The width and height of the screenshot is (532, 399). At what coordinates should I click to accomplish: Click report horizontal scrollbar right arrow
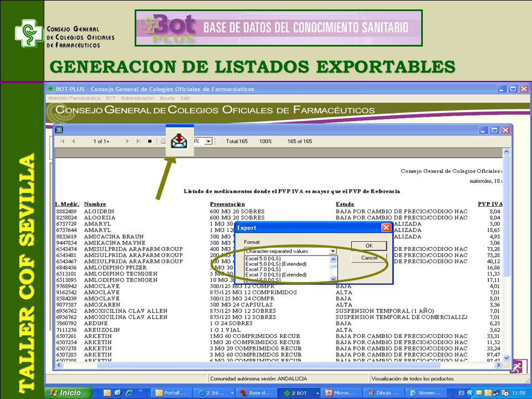click(x=498, y=365)
